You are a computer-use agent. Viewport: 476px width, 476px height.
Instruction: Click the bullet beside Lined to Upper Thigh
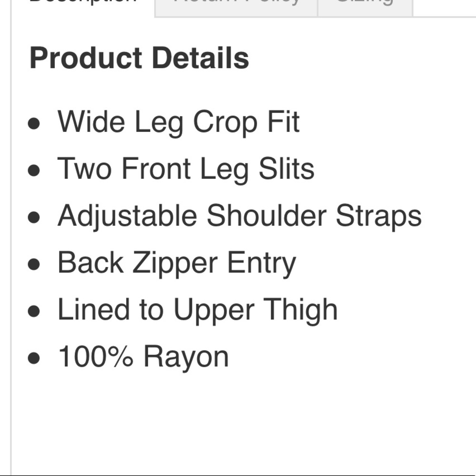pyautogui.click(x=34, y=311)
